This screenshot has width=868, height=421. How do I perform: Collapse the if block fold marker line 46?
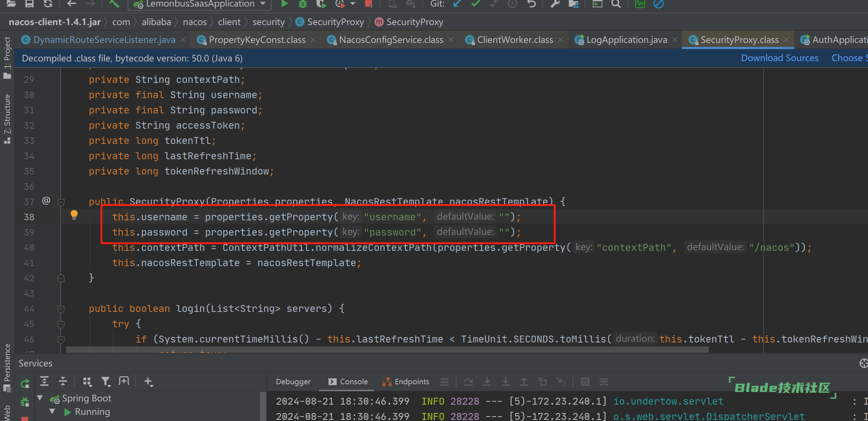pyautogui.click(x=61, y=340)
